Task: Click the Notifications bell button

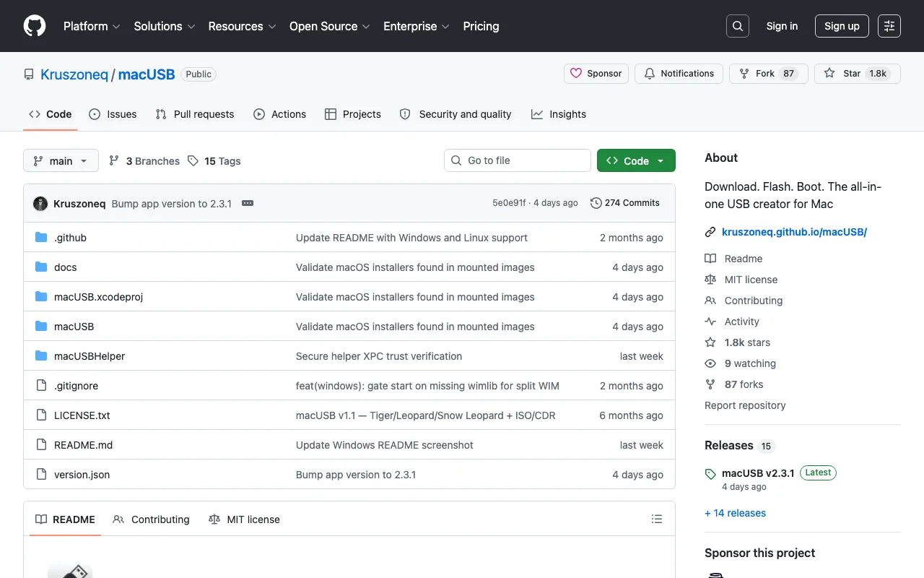Action: pyautogui.click(x=679, y=74)
